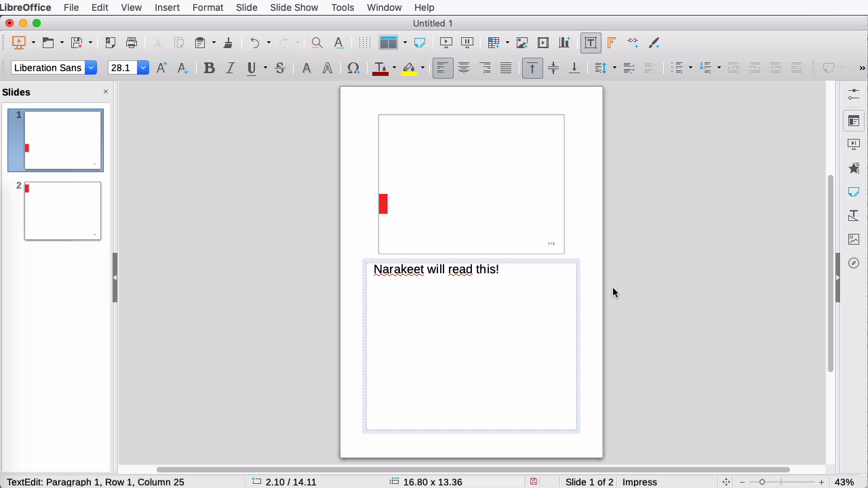This screenshot has height=488, width=868.
Task: Toggle Strikethrough formatting
Action: (x=280, y=68)
